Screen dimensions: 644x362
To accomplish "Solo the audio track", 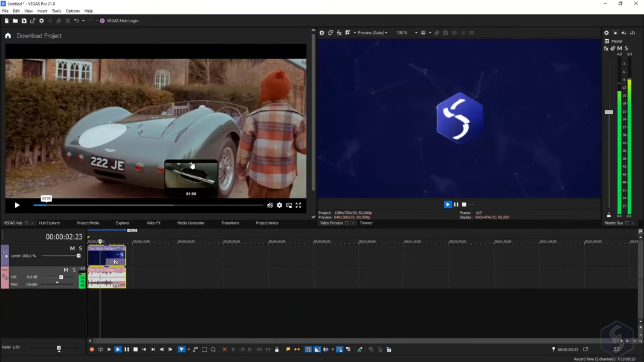I will coord(74,270).
